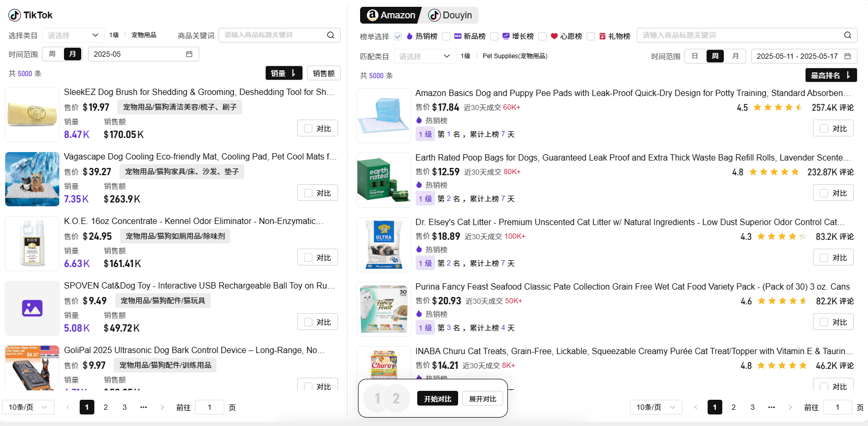Enable the 新品榜 checkbox
Screen dimensions: 868x426
pos(446,36)
